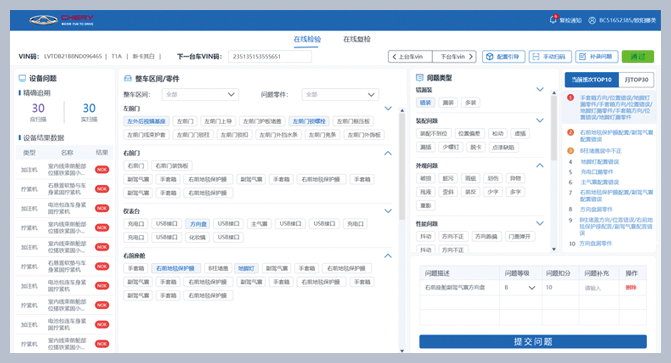Toggle the 地脚灯 tag under 右前座舱
The height and width of the screenshot is (363, 671).
pyautogui.click(x=246, y=268)
